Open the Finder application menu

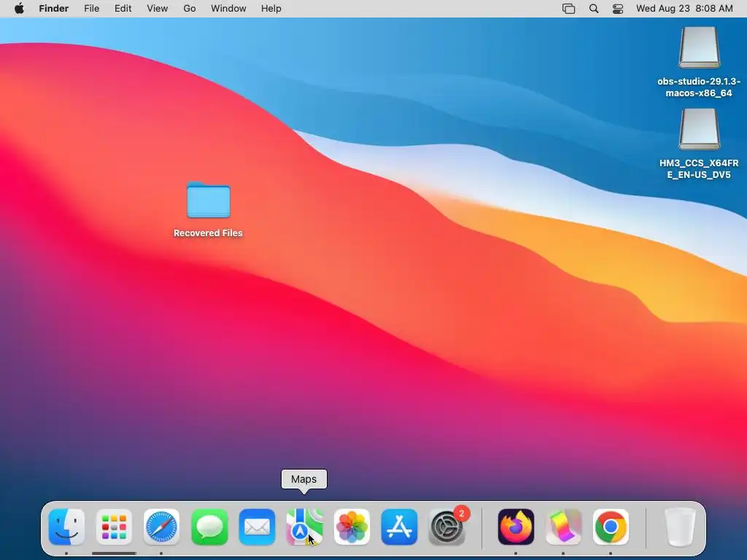[54, 9]
